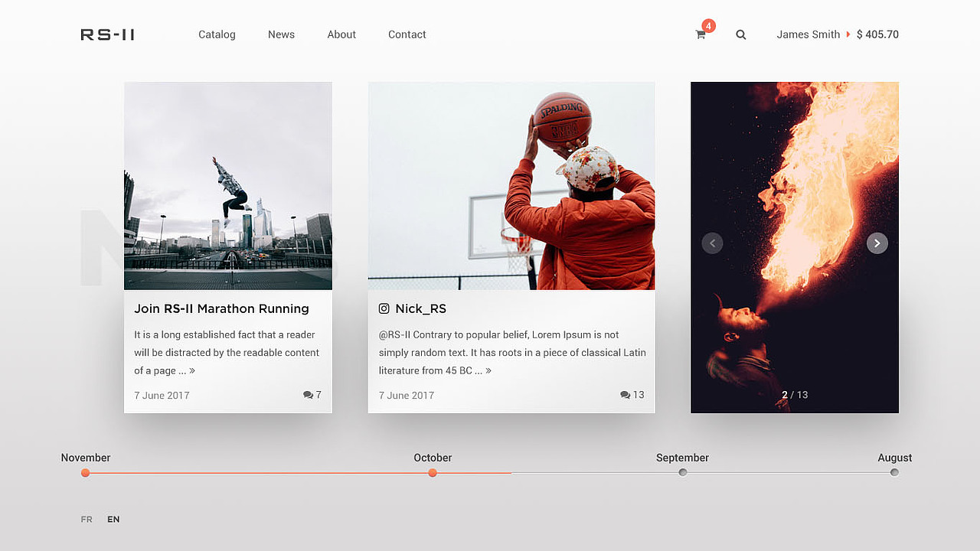The image size is (980, 551).
Task: Open the fire breather photo
Action: point(795,247)
